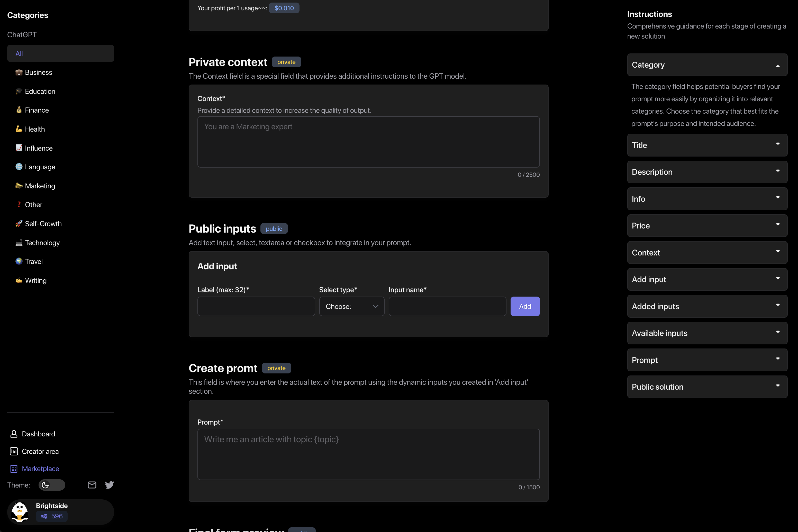The width and height of the screenshot is (798, 532).
Task: Expand the Public solution instructions section
Action: click(x=707, y=387)
